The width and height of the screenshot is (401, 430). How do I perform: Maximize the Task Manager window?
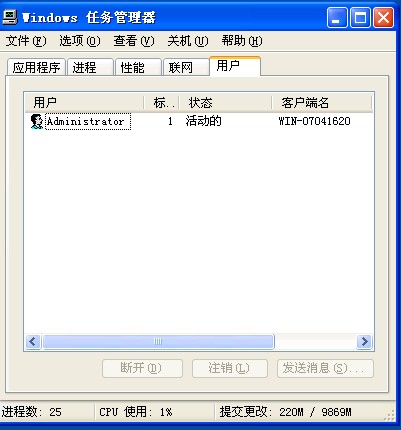(x=360, y=17)
